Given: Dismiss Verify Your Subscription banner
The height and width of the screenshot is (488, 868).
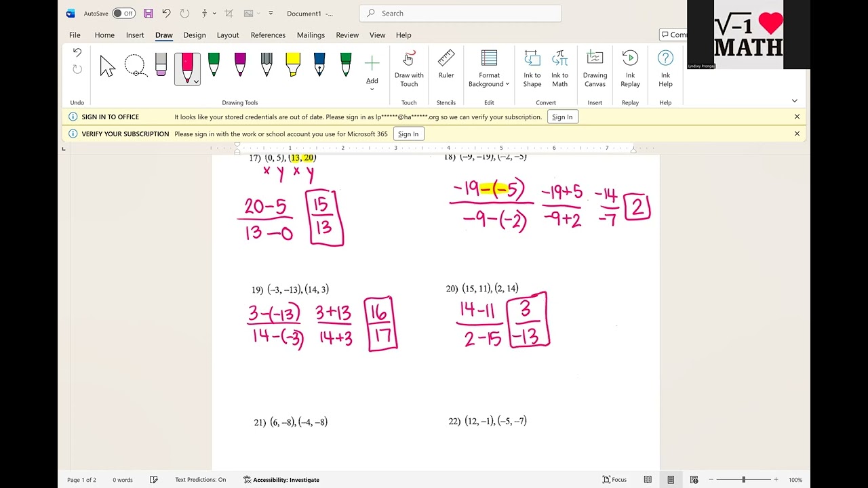Looking at the screenshot, I should pos(797,134).
